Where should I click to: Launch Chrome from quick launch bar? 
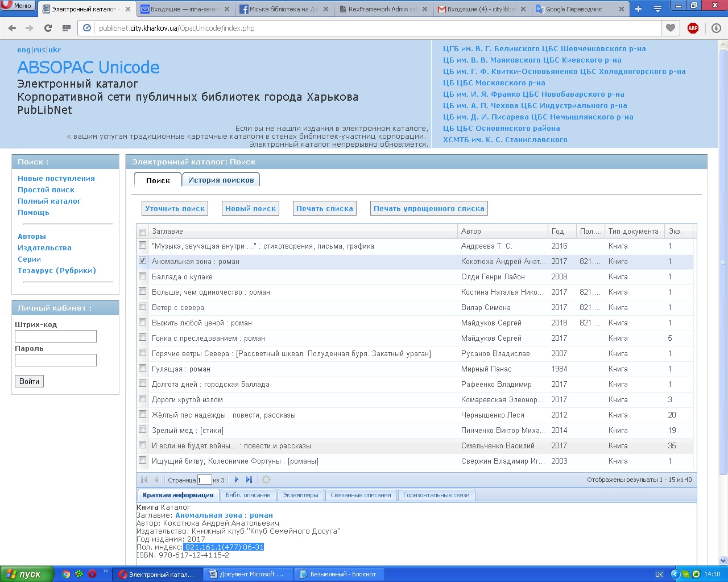click(x=66, y=574)
